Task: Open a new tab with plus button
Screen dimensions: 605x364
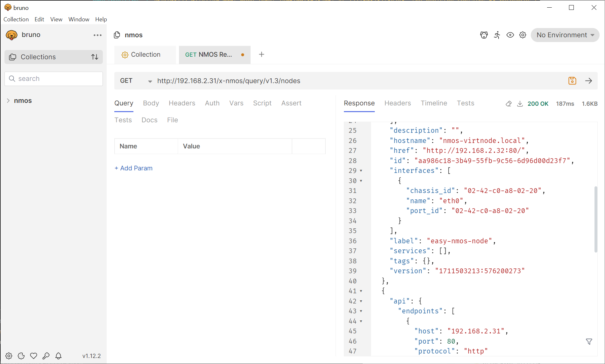Action: pos(261,54)
